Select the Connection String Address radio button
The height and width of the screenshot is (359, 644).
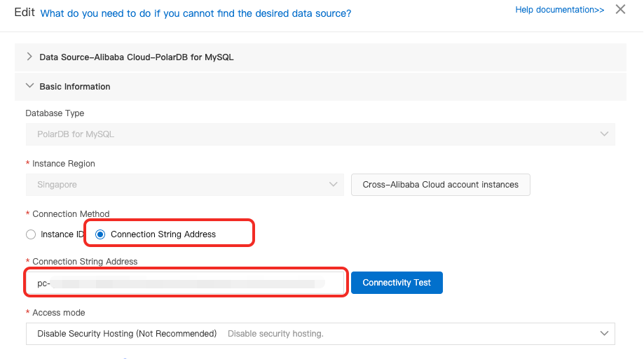pyautogui.click(x=100, y=234)
